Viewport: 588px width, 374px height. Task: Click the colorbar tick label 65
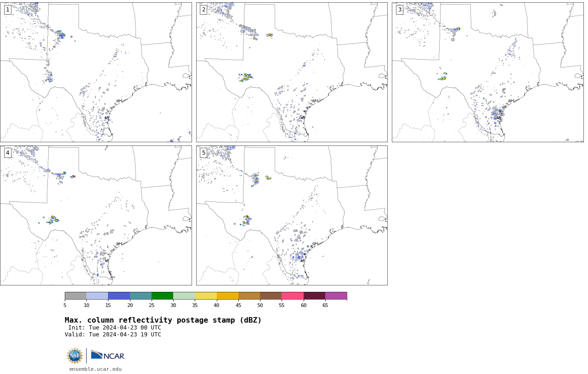pyautogui.click(x=325, y=306)
